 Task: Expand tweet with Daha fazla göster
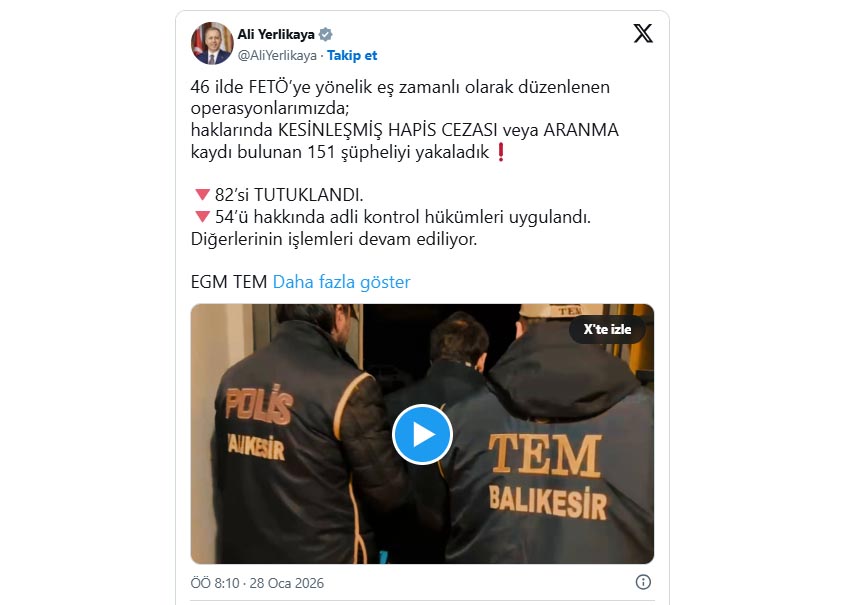(x=341, y=282)
